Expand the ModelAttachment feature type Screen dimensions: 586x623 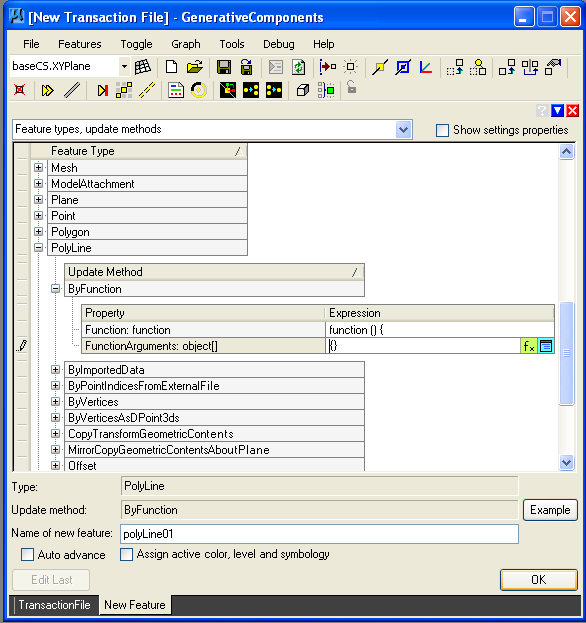click(39, 184)
